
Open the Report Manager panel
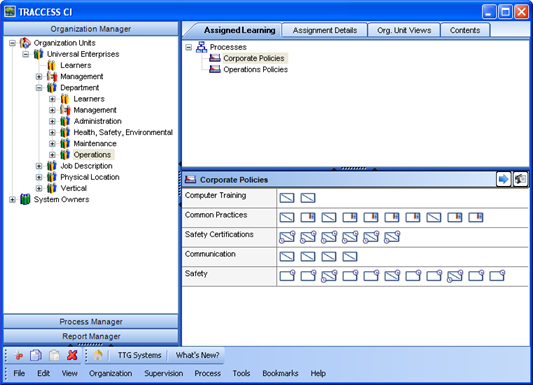point(91,336)
